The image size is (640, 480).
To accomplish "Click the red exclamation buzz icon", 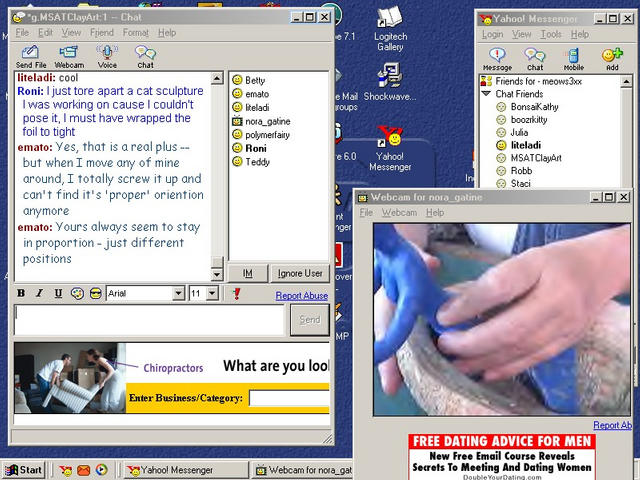I will click(x=236, y=293).
